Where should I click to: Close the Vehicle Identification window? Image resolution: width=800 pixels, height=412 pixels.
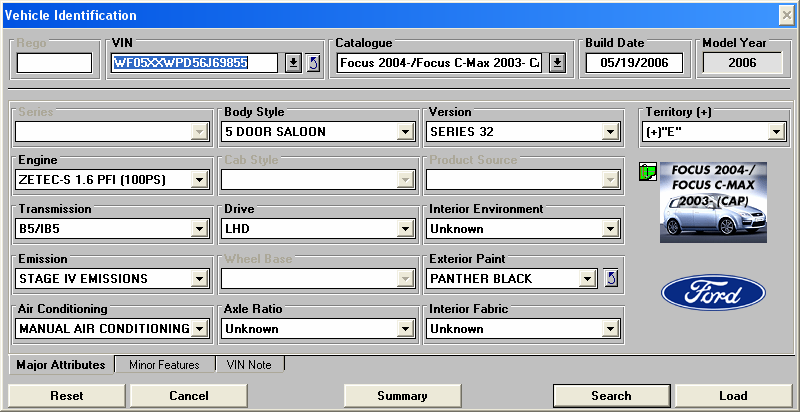(x=786, y=16)
